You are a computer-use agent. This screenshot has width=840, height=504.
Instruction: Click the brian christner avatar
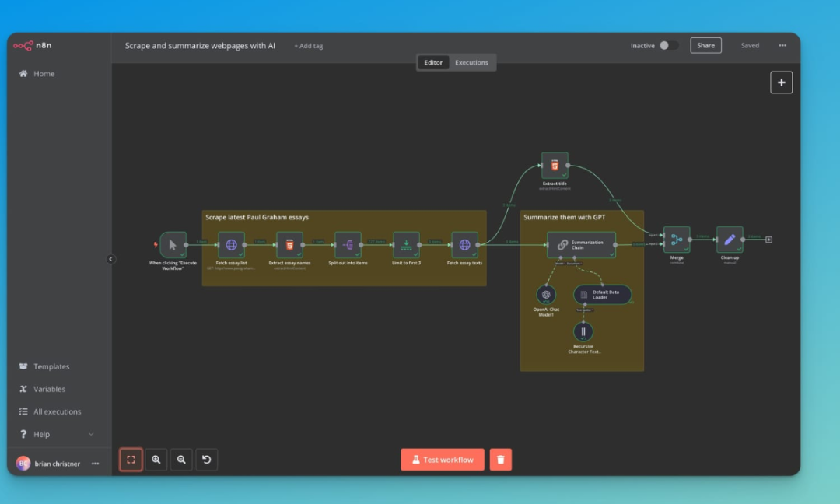pyautogui.click(x=23, y=464)
